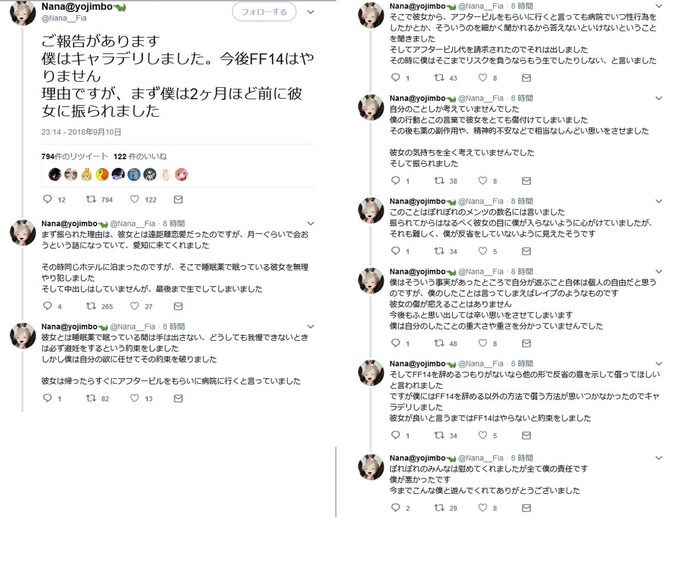Retweet the main tweet showing 794 retweets
The image size is (680, 580).
coord(91,199)
